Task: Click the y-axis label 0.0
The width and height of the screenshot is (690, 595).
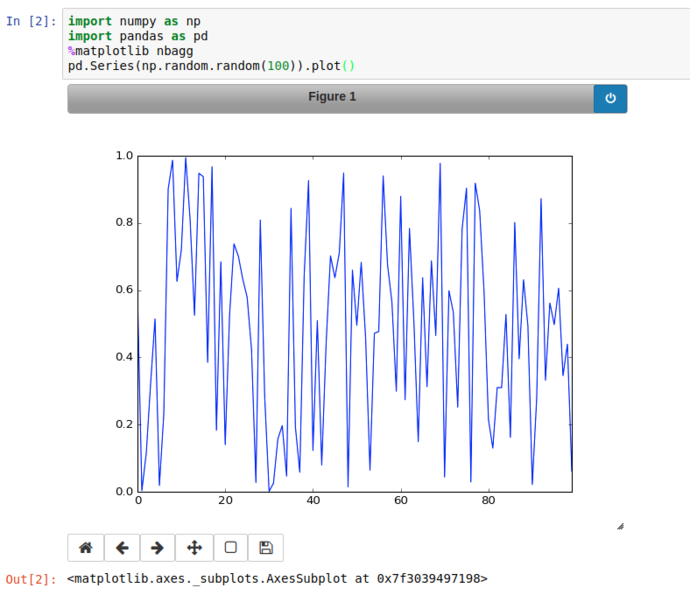Action: point(124,492)
